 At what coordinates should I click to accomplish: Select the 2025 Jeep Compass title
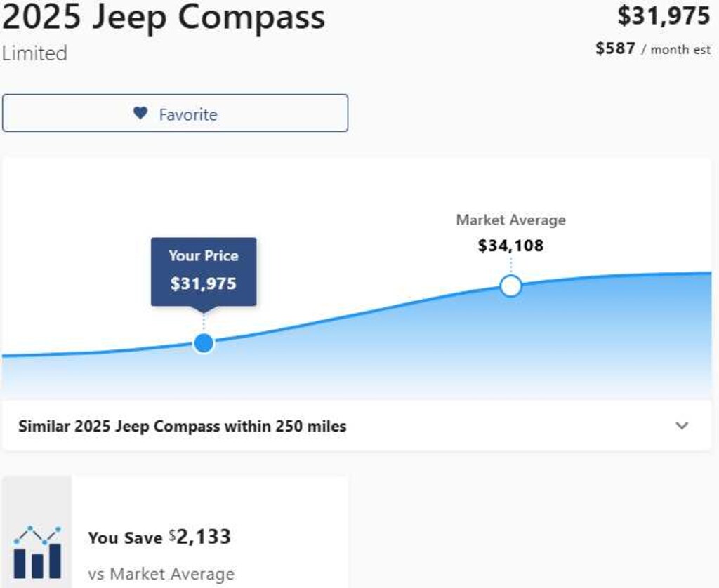coord(162,18)
